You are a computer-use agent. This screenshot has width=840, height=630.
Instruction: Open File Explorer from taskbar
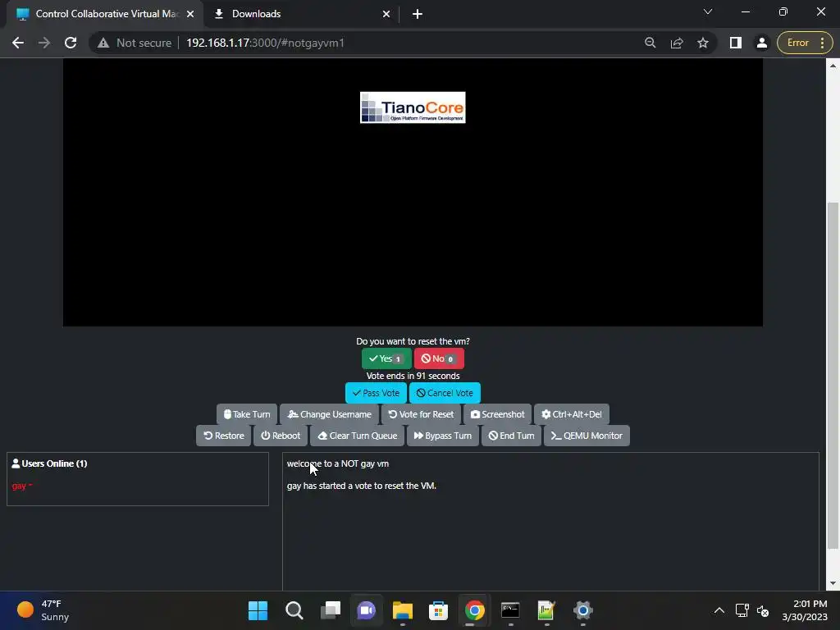(x=402, y=610)
